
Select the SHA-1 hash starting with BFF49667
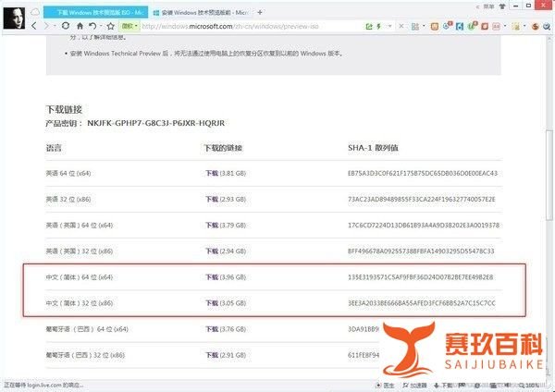point(421,251)
